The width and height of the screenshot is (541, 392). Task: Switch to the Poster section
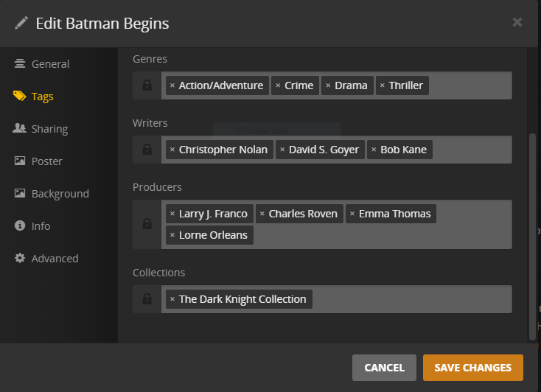(38, 161)
